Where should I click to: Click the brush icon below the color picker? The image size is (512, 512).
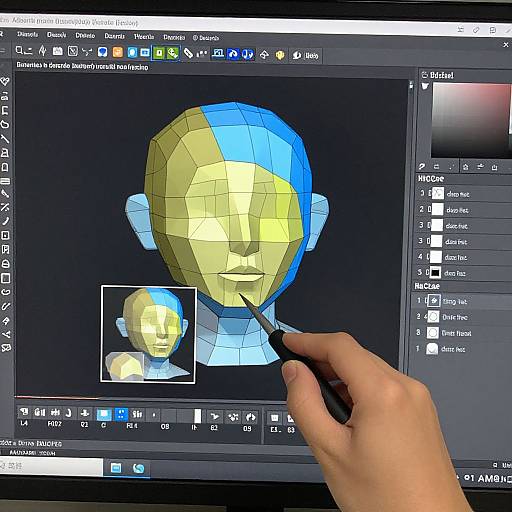point(422,167)
